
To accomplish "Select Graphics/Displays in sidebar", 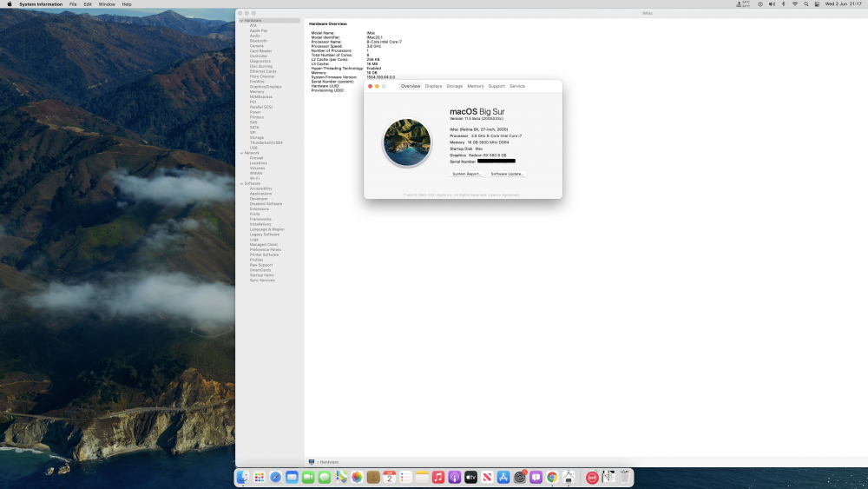I will (266, 87).
